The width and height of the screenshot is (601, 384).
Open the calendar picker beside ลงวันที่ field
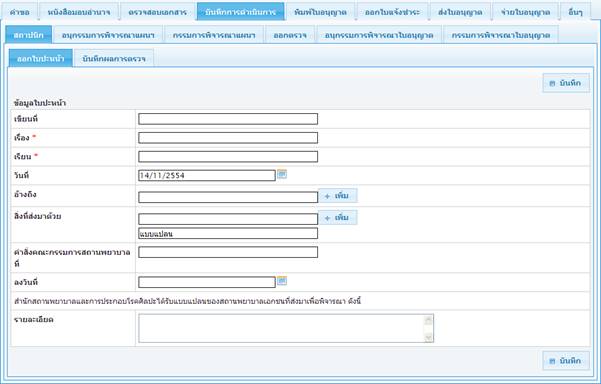[x=282, y=281]
